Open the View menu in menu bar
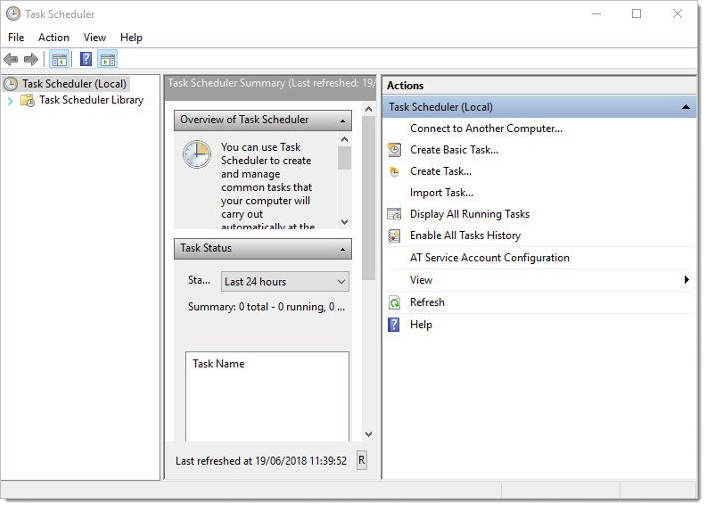Screen dimensions: 706x507 point(95,37)
